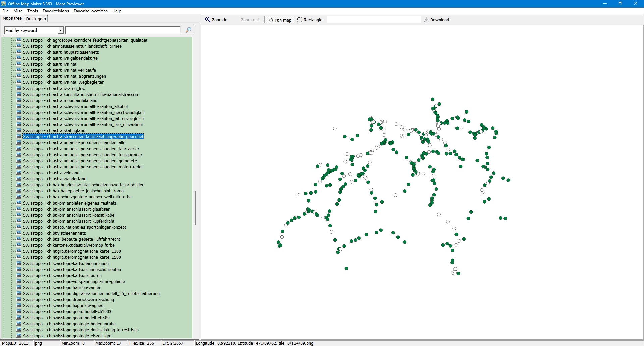
Task: Click the Zoom in magnifier icon
Action: click(208, 20)
